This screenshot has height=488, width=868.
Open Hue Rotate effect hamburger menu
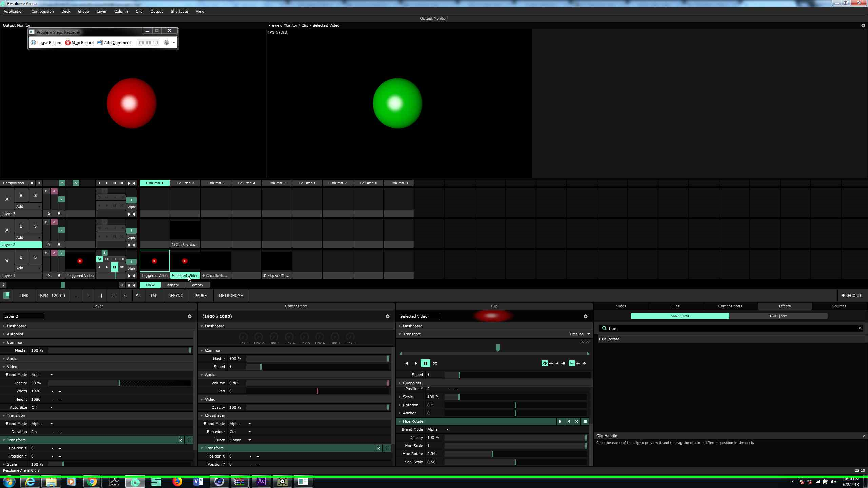(585, 421)
